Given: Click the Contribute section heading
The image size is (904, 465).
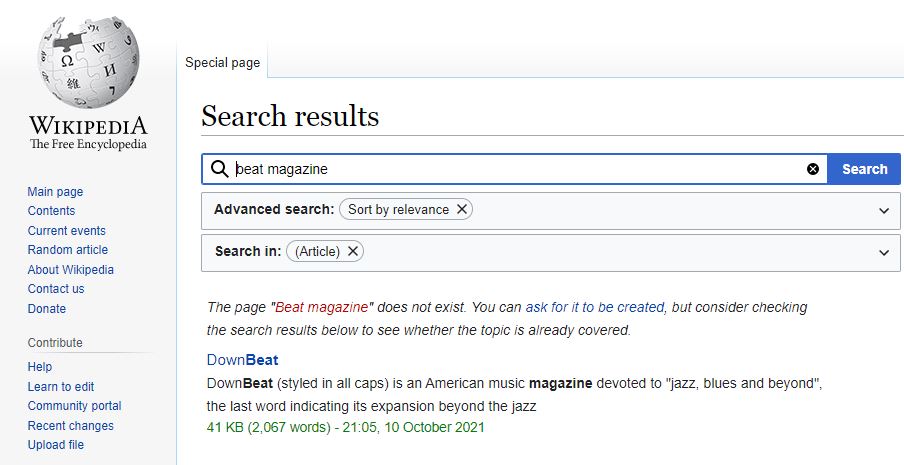Looking at the screenshot, I should 55,342.
